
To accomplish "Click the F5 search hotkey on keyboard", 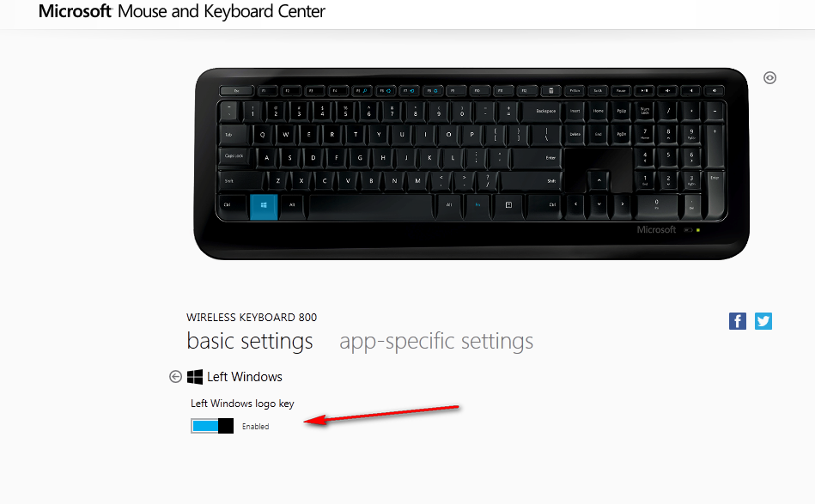I will pyautogui.click(x=362, y=90).
